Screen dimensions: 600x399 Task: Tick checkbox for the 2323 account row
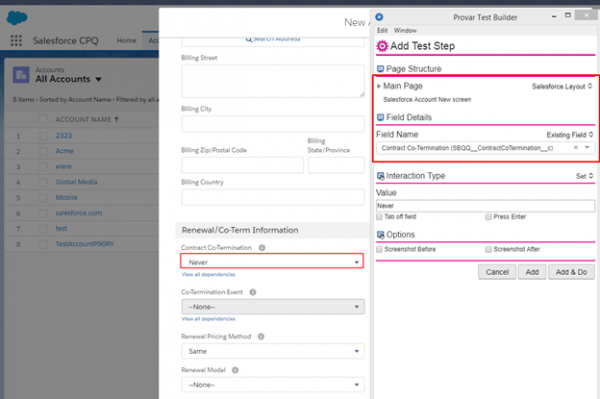point(43,136)
